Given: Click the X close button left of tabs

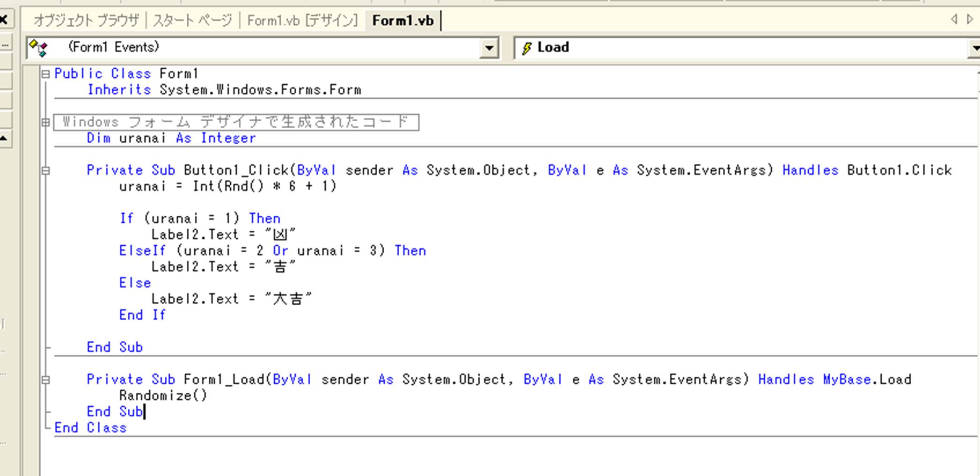Looking at the screenshot, I should pos(4,20).
